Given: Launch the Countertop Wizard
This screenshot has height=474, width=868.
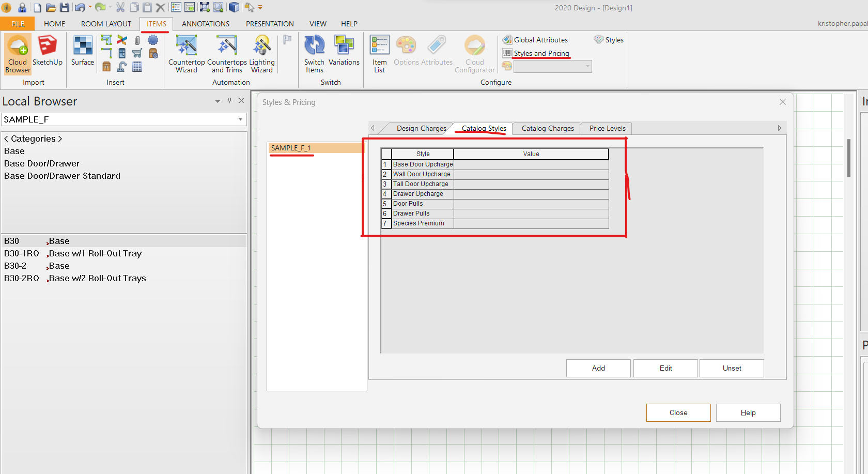Looking at the screenshot, I should point(187,54).
